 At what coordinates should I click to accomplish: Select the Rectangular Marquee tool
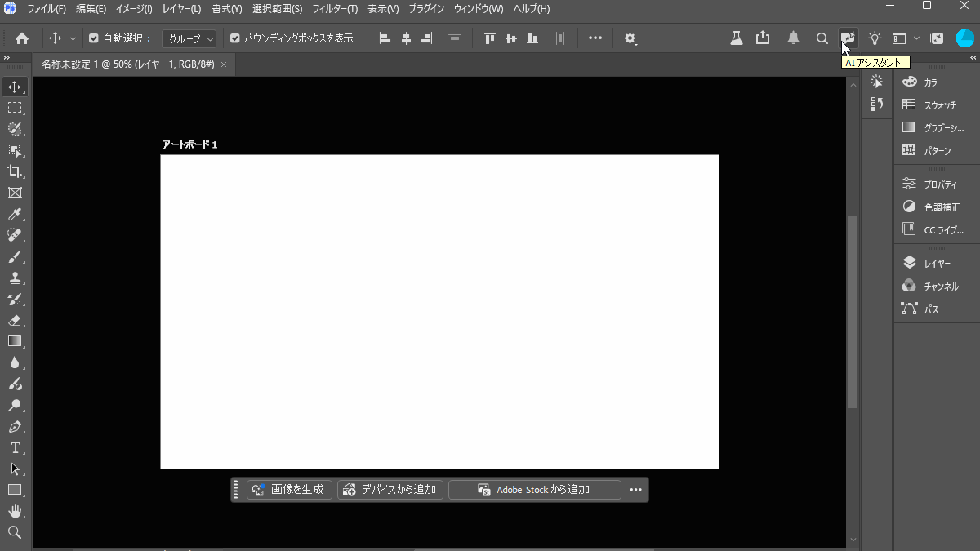point(15,108)
